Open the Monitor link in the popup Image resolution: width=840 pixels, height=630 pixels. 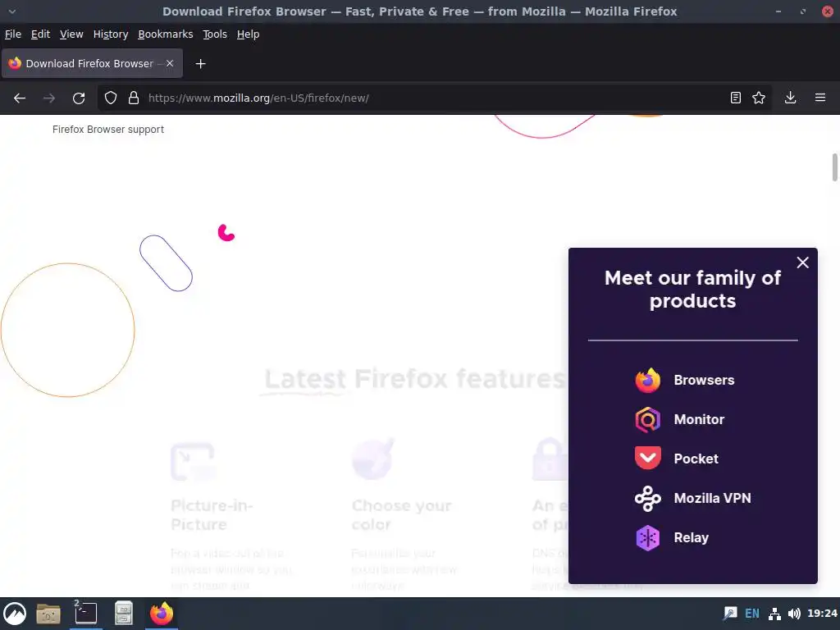[699, 419]
